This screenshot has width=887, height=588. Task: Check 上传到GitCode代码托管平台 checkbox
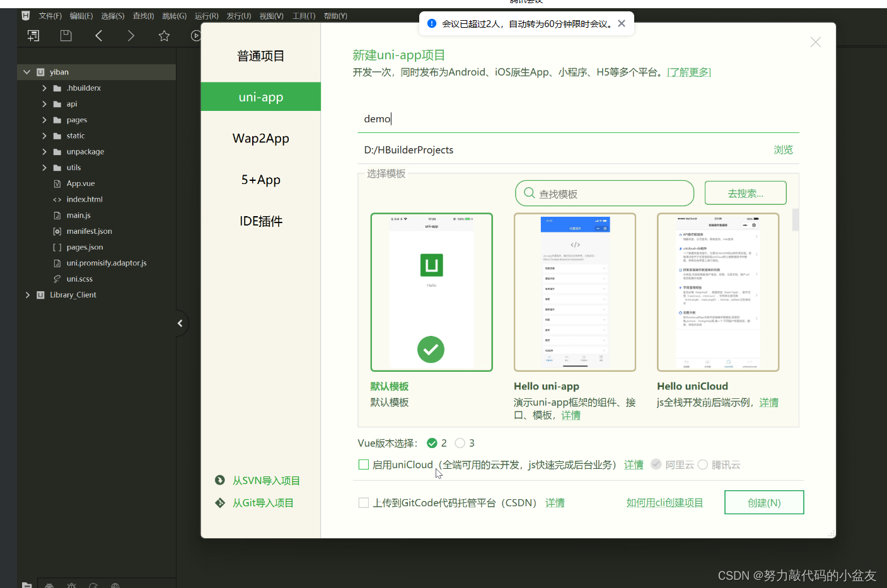[x=364, y=502]
